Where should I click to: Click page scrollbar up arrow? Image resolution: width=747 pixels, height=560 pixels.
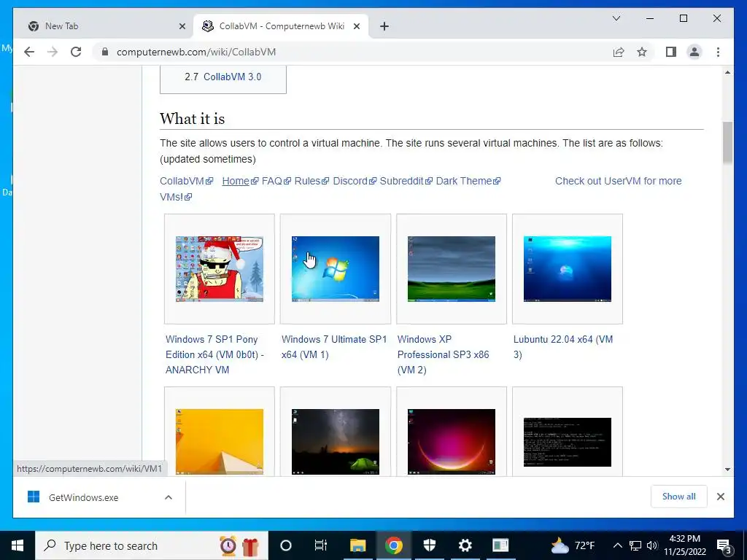[727, 72]
